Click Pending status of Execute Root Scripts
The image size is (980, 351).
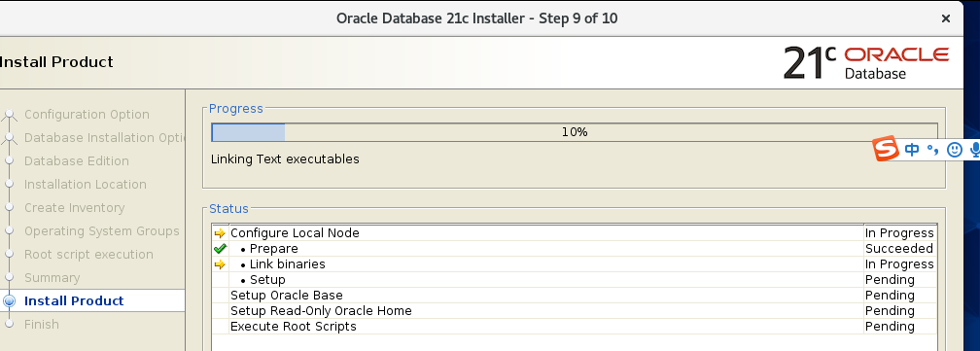click(x=890, y=327)
